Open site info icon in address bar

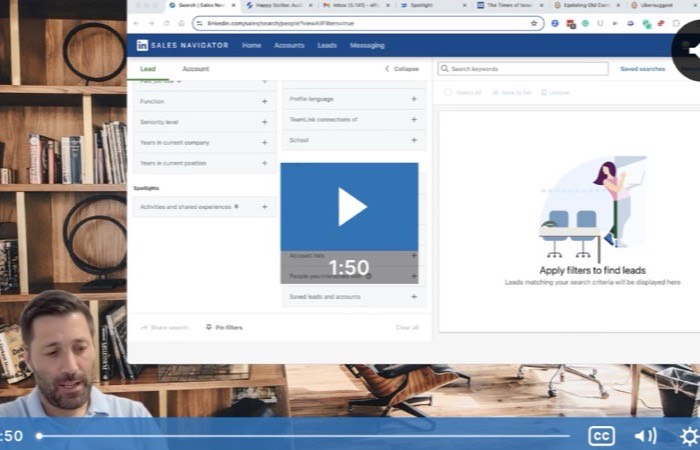pos(200,23)
